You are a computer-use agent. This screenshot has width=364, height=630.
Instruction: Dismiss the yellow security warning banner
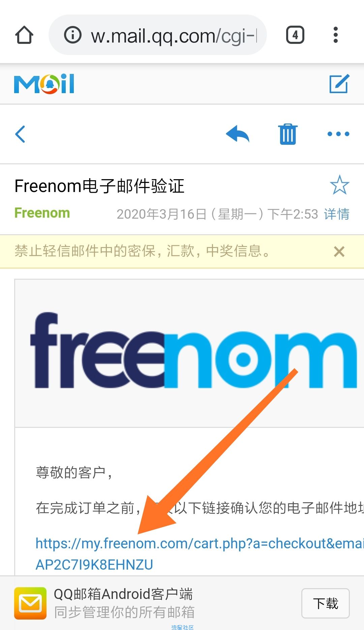(x=339, y=252)
